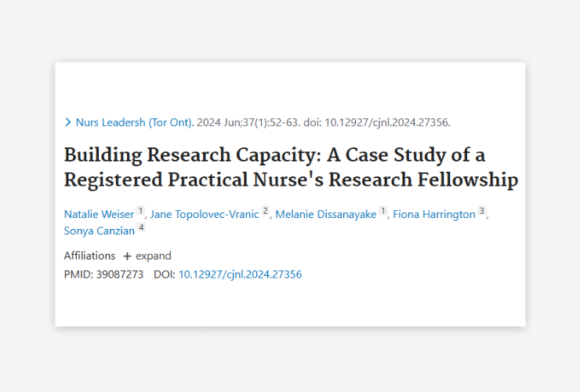Open author Fiona Harrington's link

[x=434, y=214]
